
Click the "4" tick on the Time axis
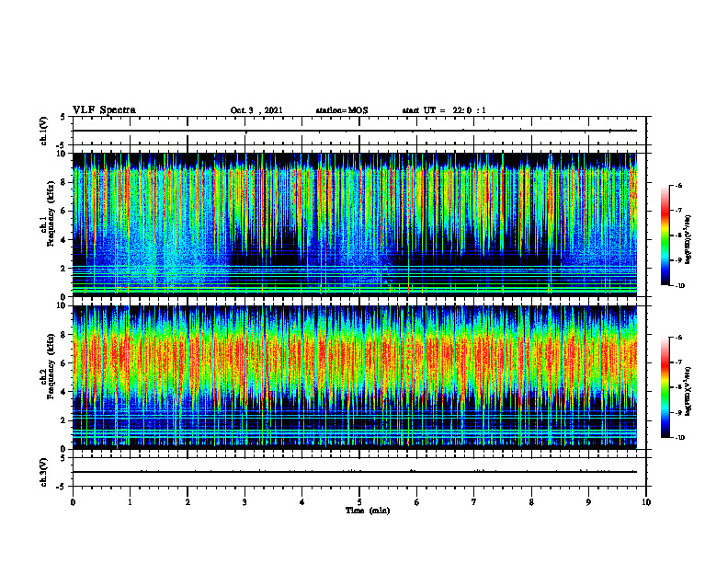pos(302,502)
